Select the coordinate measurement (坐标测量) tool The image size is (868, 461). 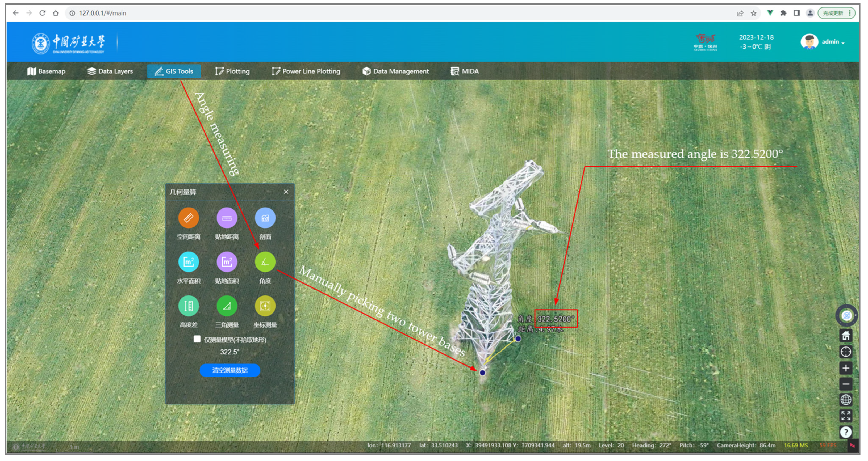tap(265, 306)
